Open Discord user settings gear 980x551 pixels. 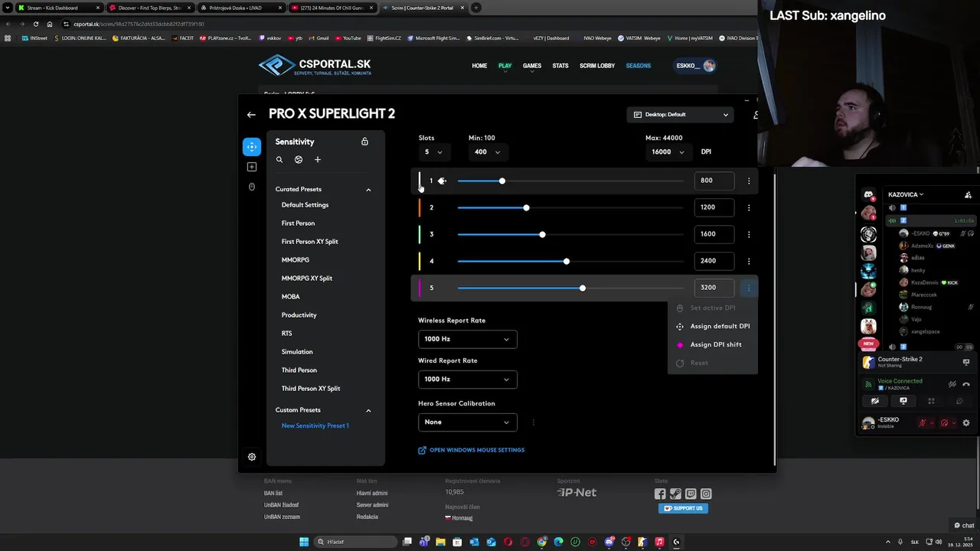pyautogui.click(x=965, y=423)
